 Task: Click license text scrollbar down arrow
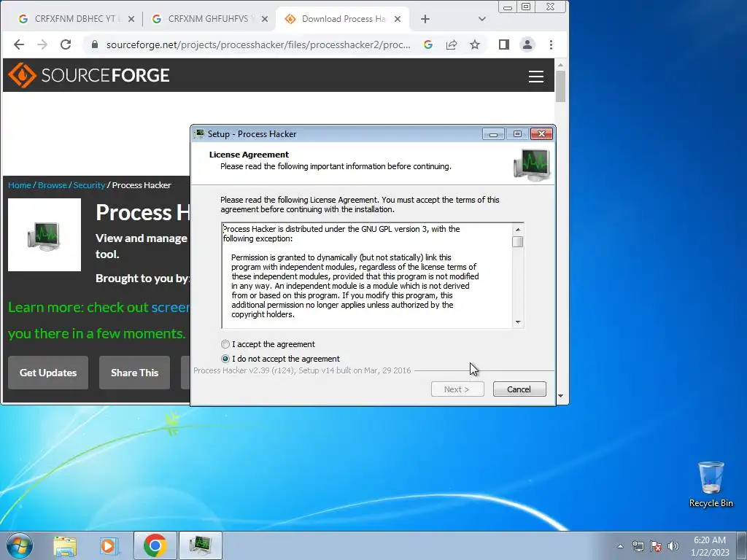[518, 322]
